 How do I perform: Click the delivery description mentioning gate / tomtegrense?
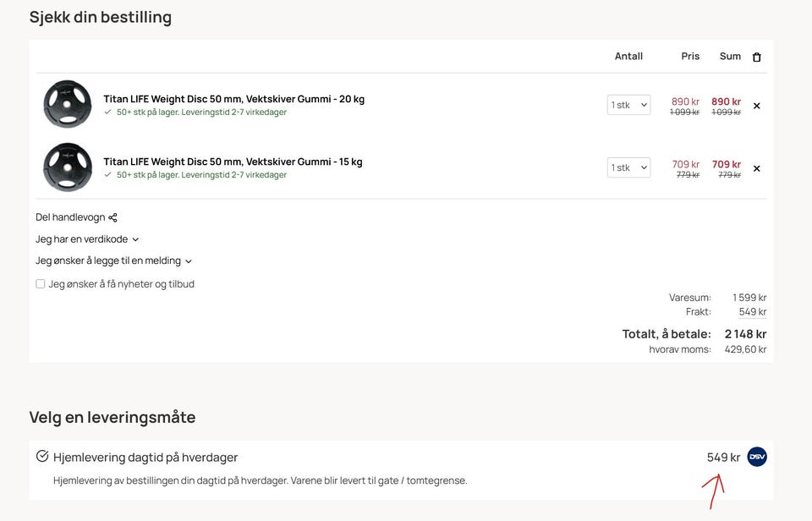pos(260,480)
